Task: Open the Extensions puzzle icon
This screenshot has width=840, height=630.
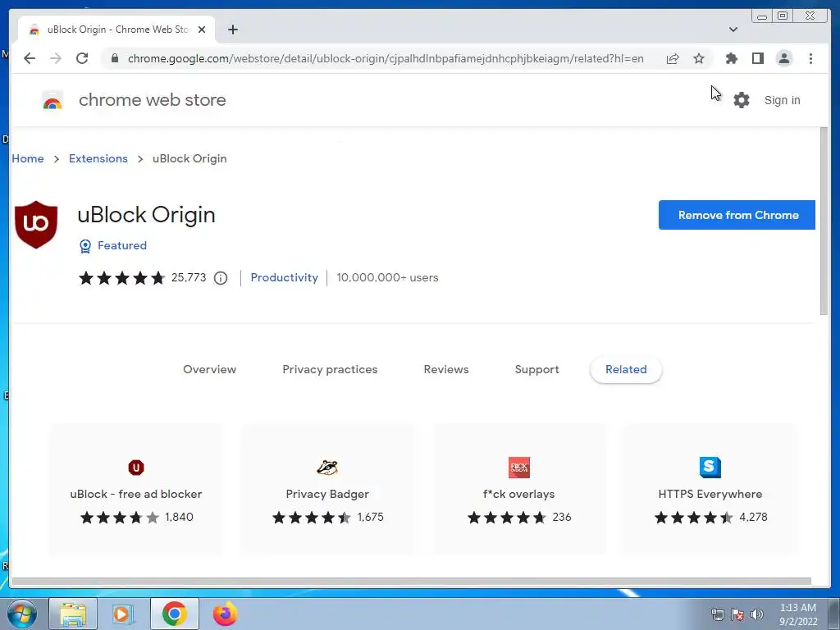Action: point(731,58)
